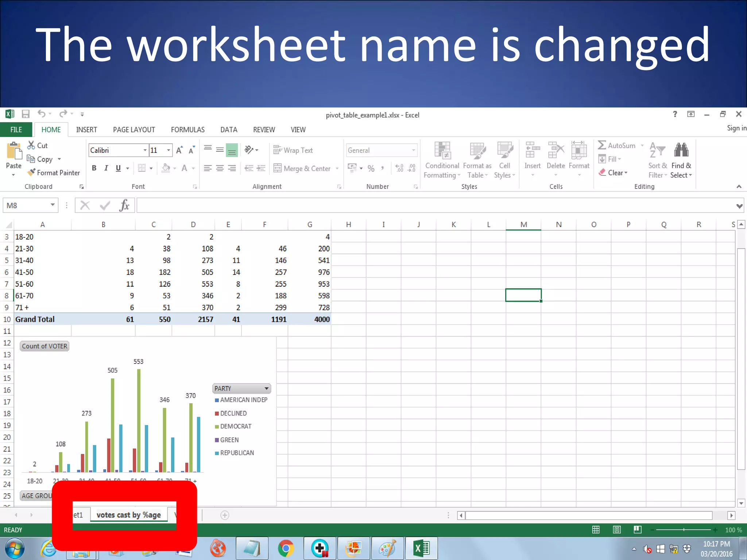Click the Format cells icon
The height and width of the screenshot is (560, 747).
coord(579,150)
